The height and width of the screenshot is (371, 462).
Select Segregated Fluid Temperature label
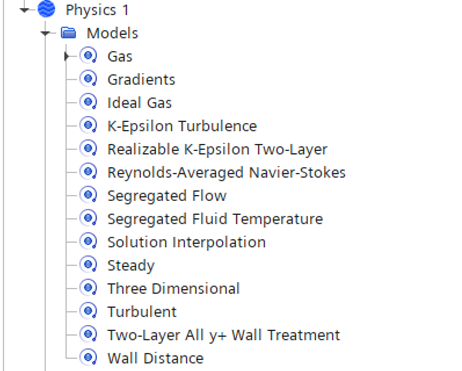click(215, 219)
